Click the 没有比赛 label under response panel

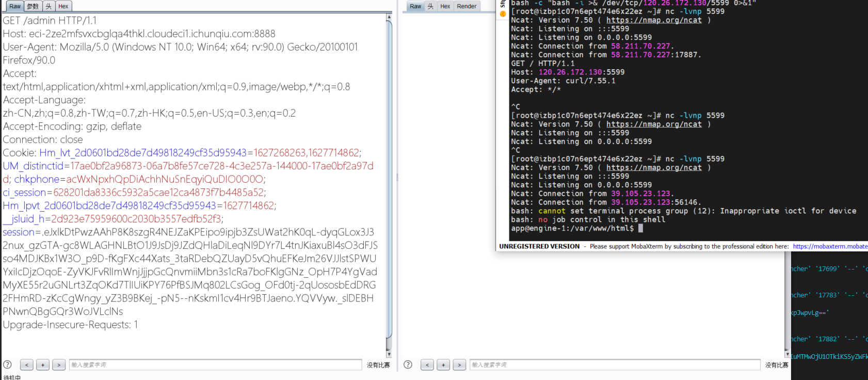[x=777, y=365]
